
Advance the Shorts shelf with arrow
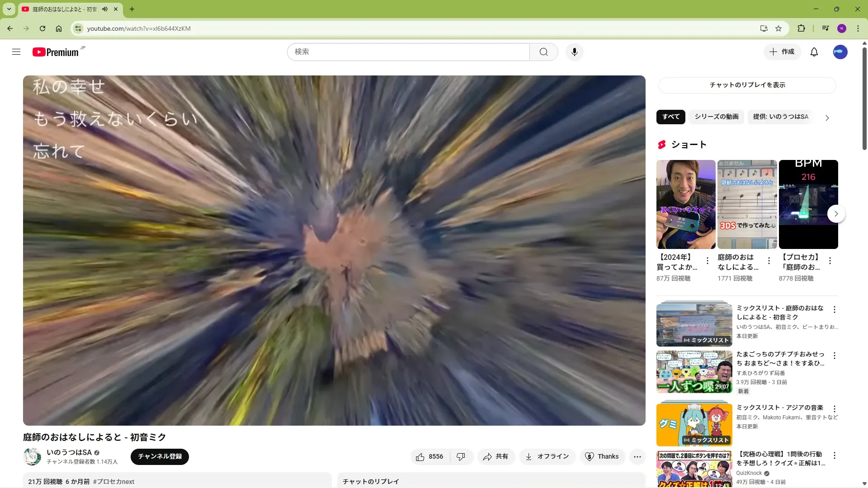click(836, 214)
